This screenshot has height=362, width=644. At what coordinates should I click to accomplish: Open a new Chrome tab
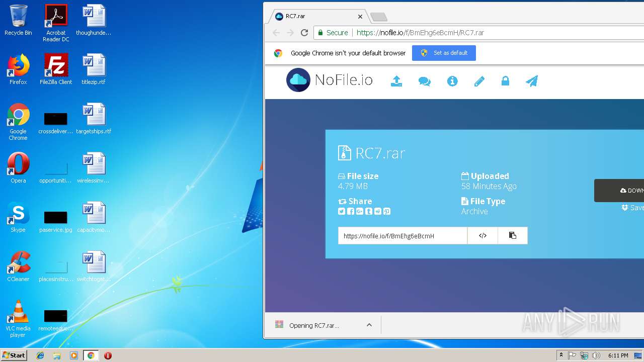tap(378, 17)
